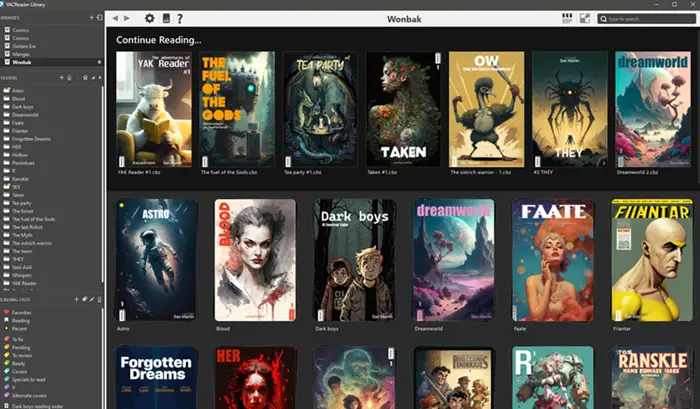
Task: Open the HER folder cover in grid
Action: click(x=255, y=377)
